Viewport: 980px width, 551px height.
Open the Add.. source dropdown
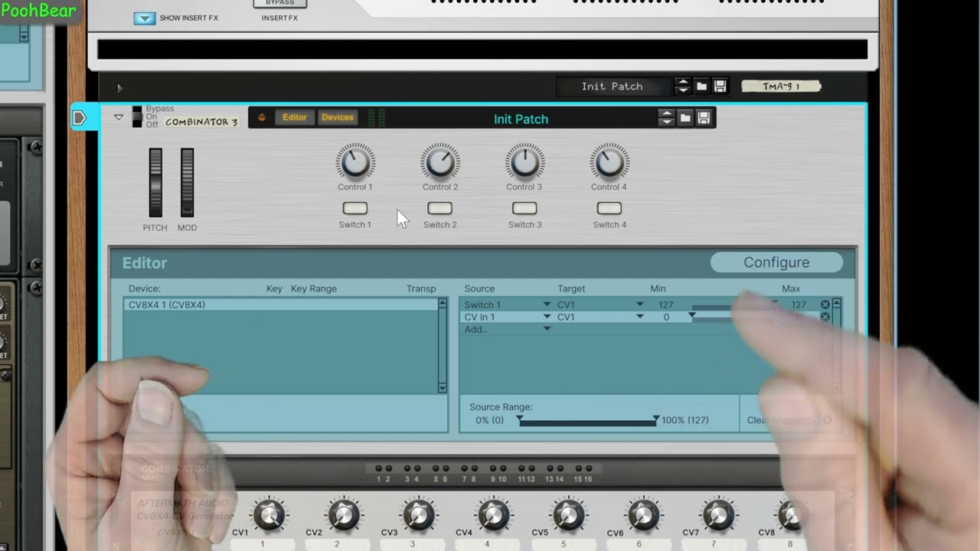click(x=546, y=329)
